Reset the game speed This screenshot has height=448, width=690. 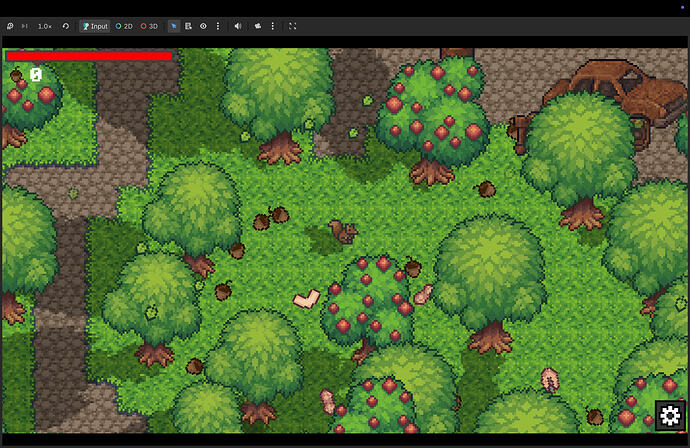[66, 26]
